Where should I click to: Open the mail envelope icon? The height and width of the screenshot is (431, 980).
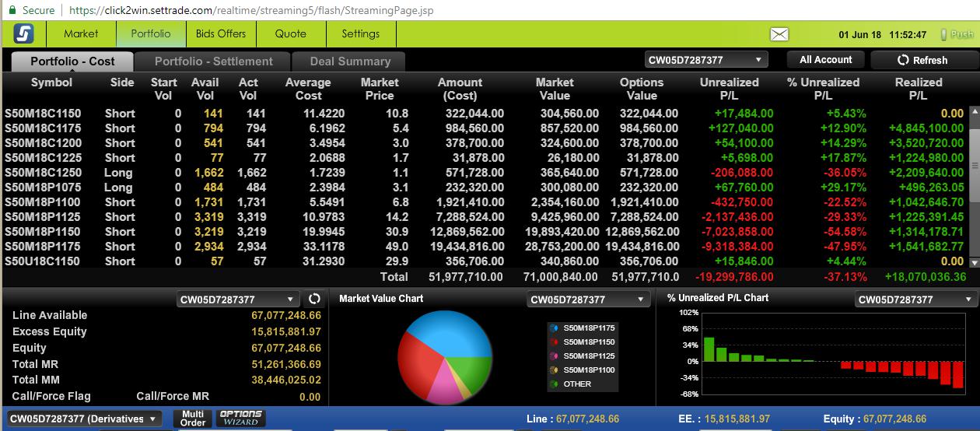coord(779,34)
